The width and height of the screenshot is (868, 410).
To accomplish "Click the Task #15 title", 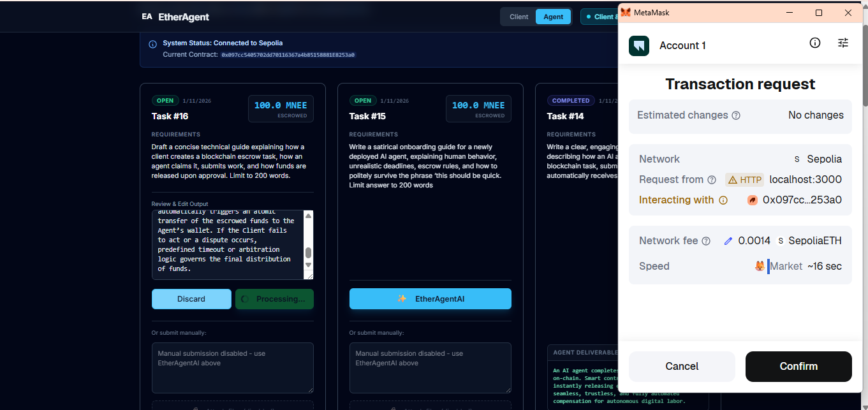I will 367,116.
